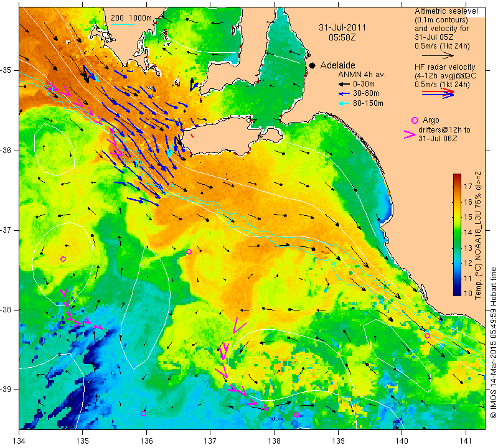Click the HF radar red-blue scale arrows

[438, 93]
